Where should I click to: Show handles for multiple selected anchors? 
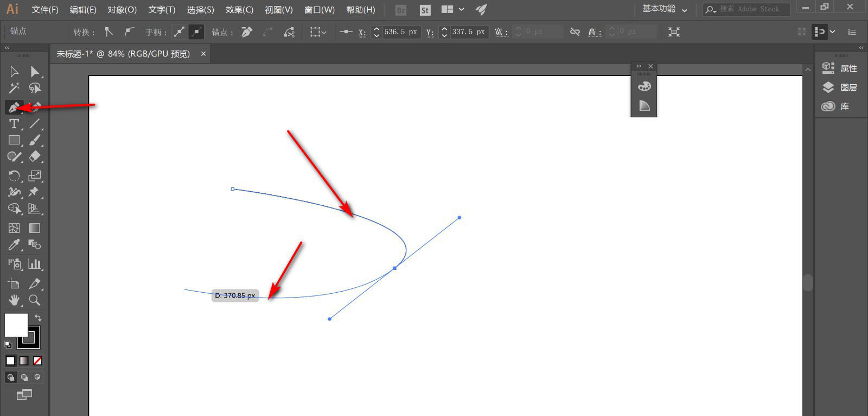pyautogui.click(x=179, y=32)
